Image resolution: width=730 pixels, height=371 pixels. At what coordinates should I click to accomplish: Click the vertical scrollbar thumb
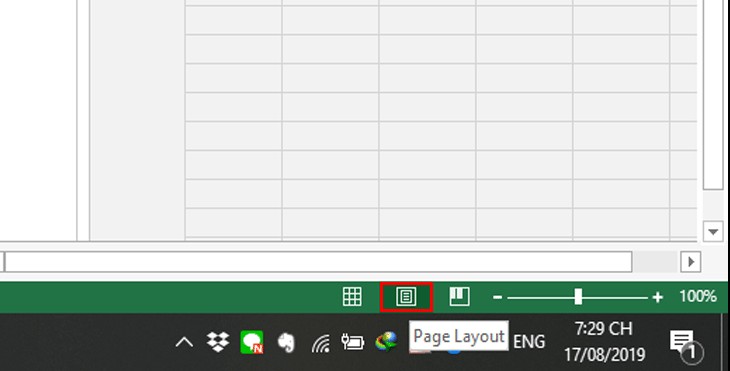713,94
